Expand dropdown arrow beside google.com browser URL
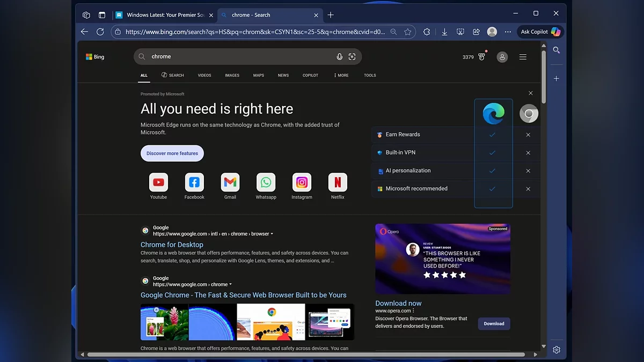Image resolution: width=644 pixels, height=362 pixels. [272, 234]
